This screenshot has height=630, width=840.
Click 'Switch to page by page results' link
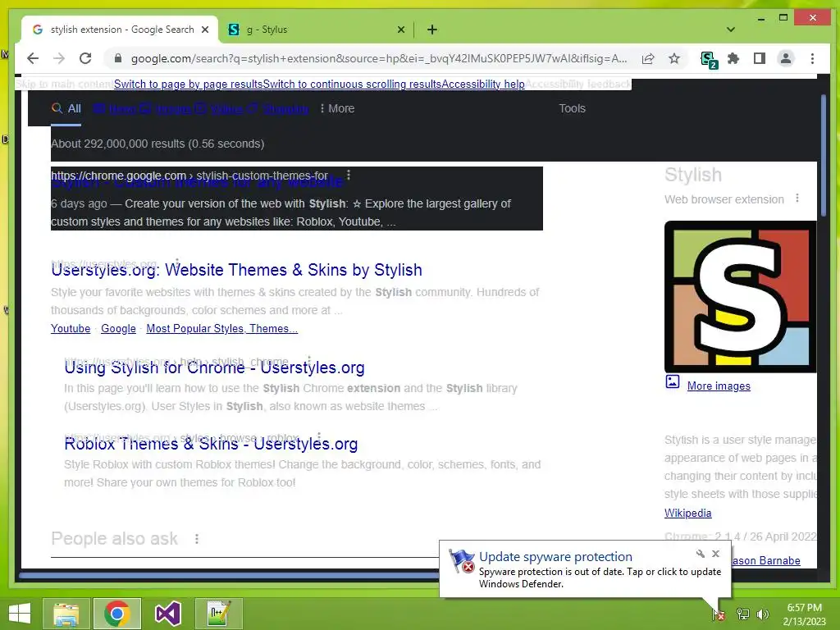[188, 84]
